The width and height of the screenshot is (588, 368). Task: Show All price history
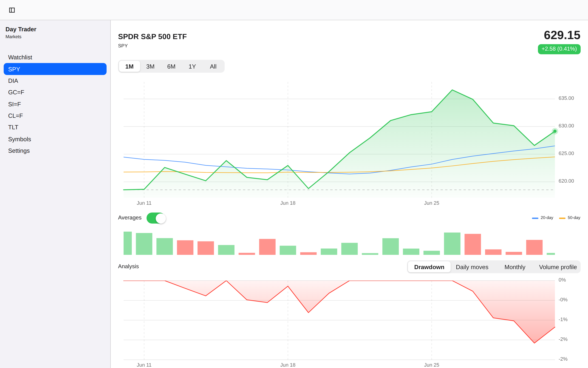[x=213, y=66]
